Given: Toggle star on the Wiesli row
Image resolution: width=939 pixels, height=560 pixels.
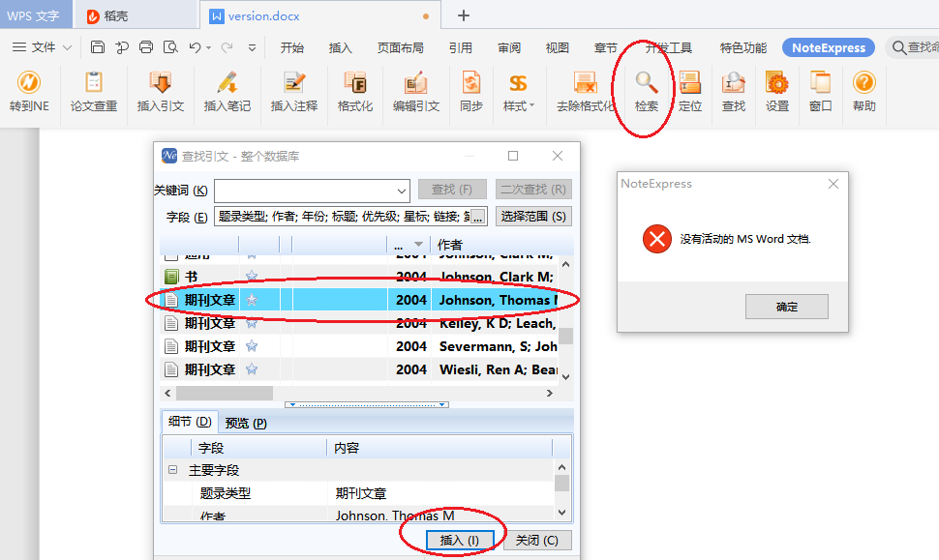Looking at the screenshot, I should coord(252,369).
